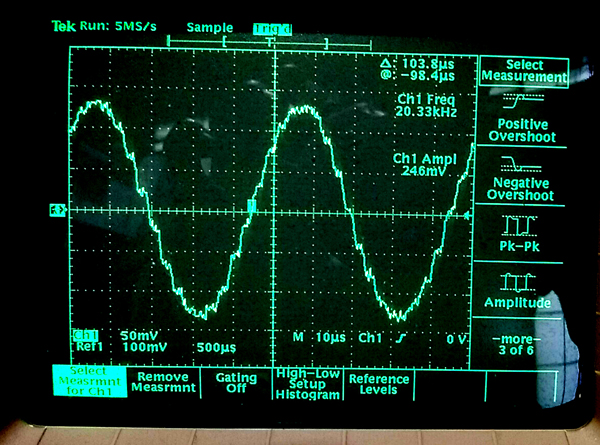Select the cursor marker on the waveform
This screenshot has width=600, height=445.
[x=251, y=206]
